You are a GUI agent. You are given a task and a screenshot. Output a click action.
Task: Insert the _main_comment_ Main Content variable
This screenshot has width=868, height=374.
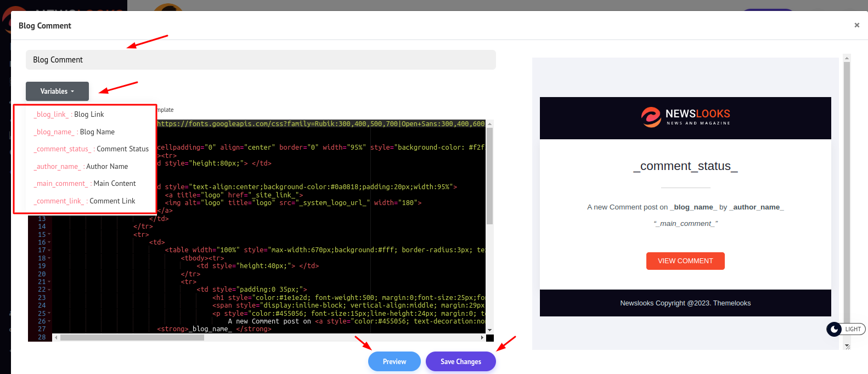[x=85, y=184]
